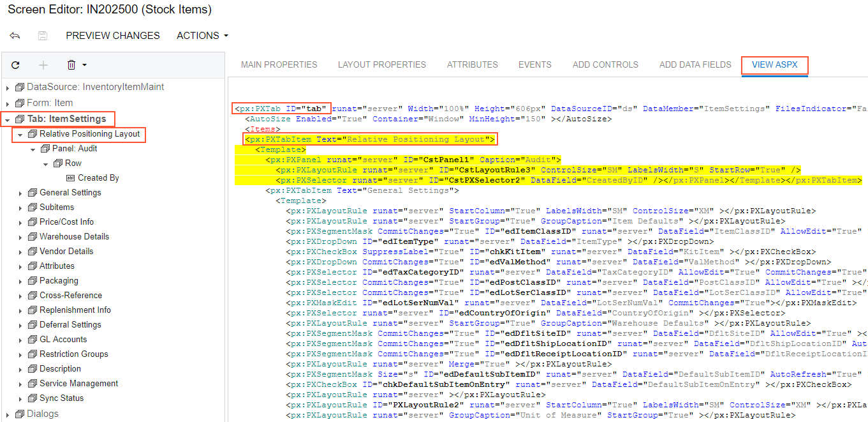Click the plus add icon in tree toolbar
Viewport: 868px width, 422px height.
pyautogui.click(x=43, y=65)
